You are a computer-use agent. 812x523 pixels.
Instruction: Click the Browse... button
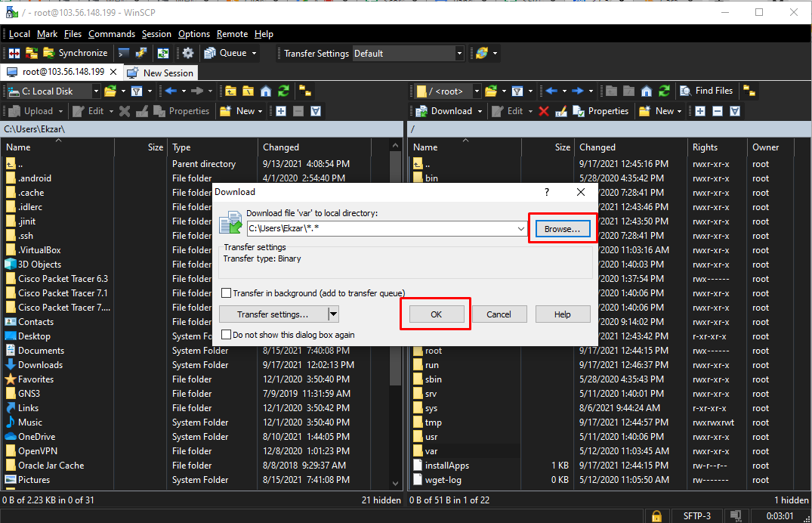[563, 228]
